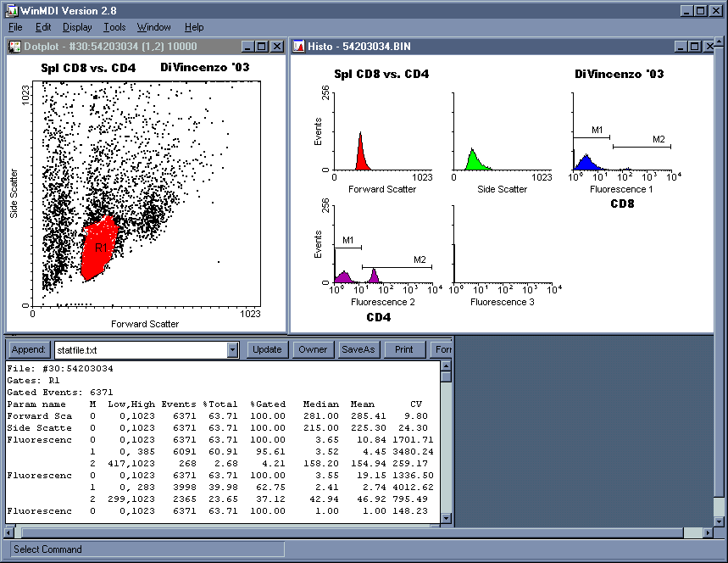Open the Window menu
728x563 pixels.
pos(153,27)
